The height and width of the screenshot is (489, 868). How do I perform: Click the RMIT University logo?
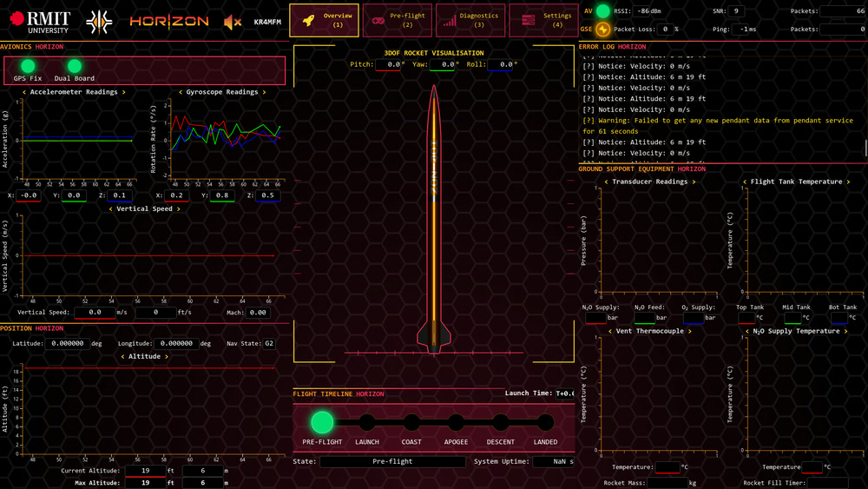(x=40, y=23)
